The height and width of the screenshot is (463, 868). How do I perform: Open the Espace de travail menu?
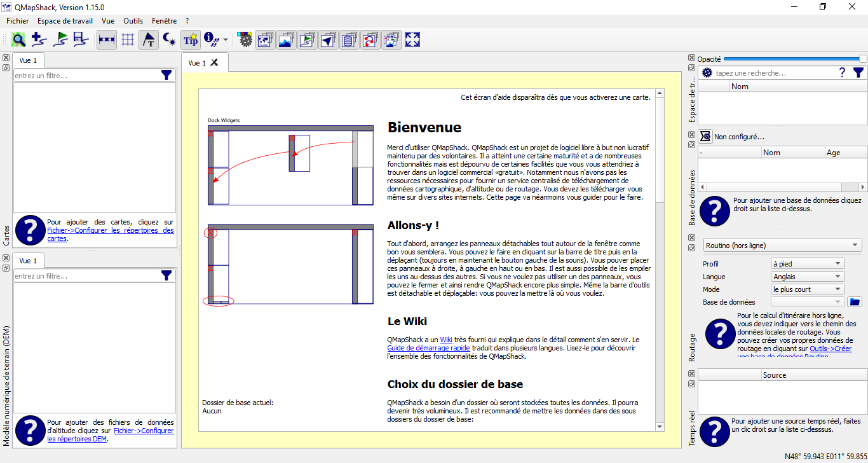[65, 21]
